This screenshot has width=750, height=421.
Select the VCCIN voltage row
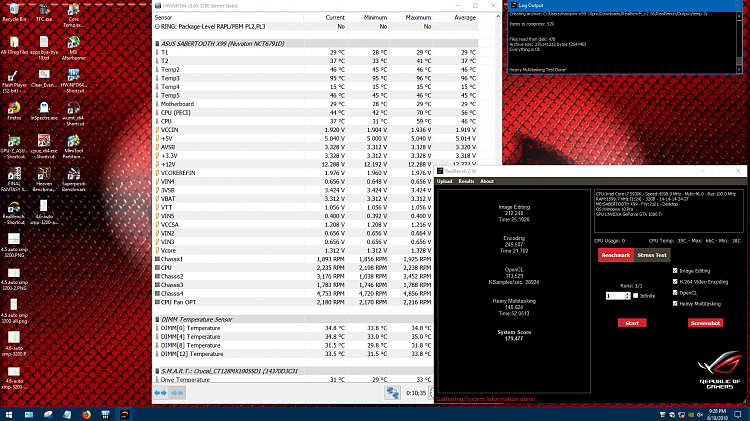pyautogui.click(x=316, y=130)
